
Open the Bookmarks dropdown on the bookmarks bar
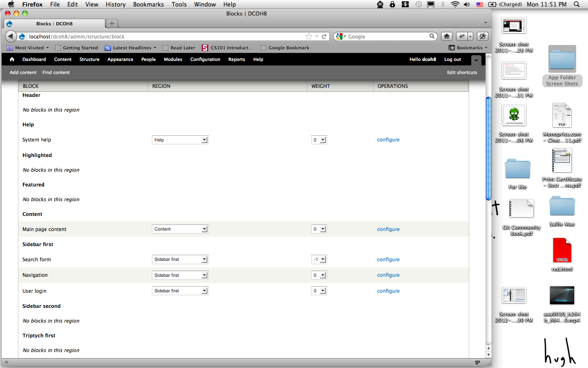click(468, 48)
